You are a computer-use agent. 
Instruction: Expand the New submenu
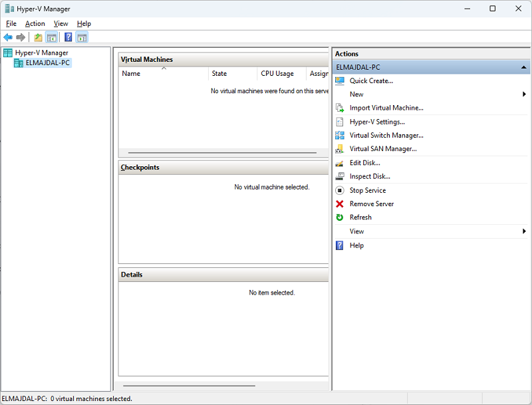[x=356, y=94]
